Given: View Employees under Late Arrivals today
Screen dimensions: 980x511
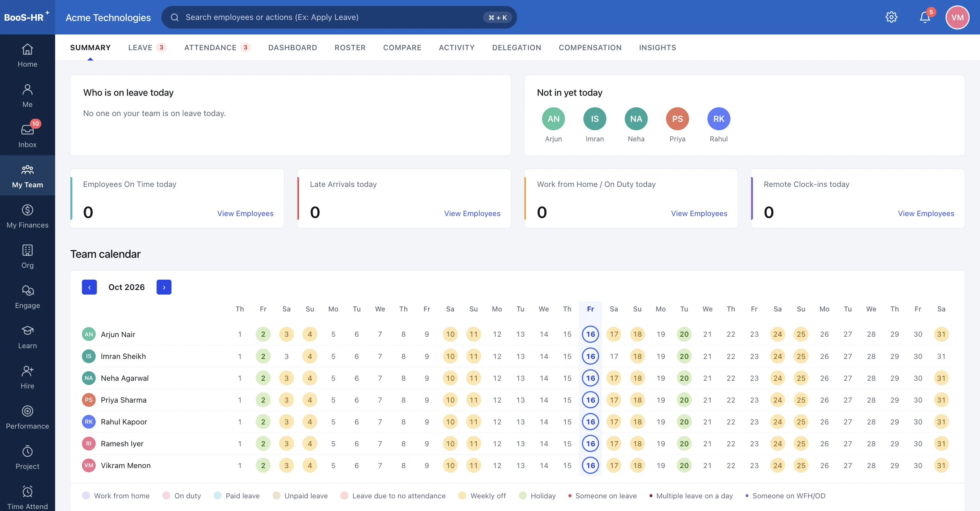Looking at the screenshot, I should coord(472,213).
